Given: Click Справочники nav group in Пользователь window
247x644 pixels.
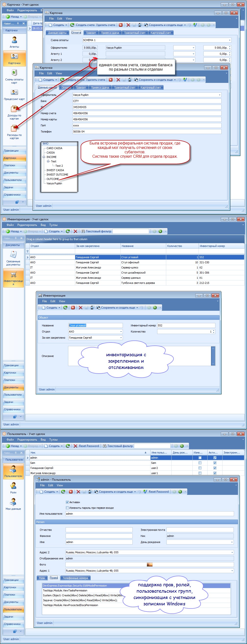Looking at the screenshot, I should [x=14, y=624].
